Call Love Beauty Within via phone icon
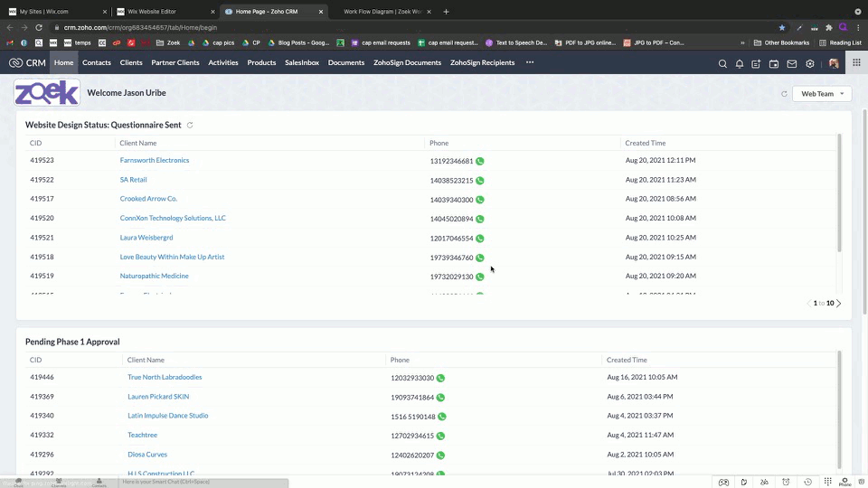Image resolution: width=868 pixels, height=488 pixels. (480, 258)
